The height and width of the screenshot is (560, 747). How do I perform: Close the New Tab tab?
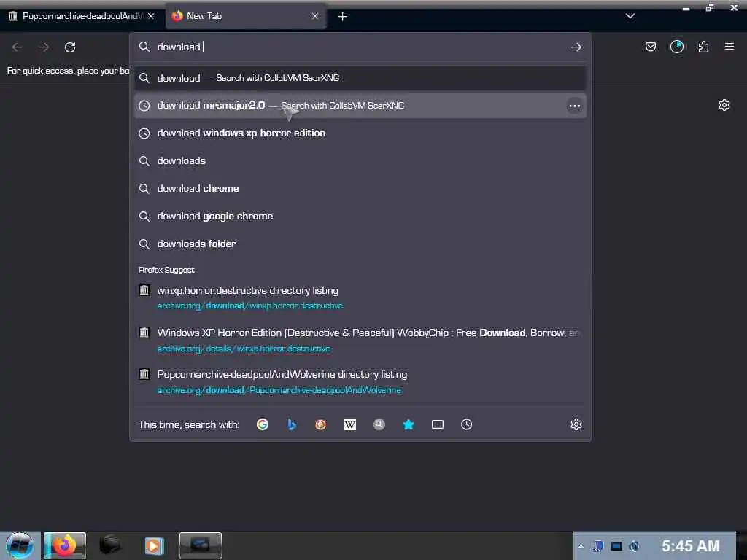[315, 16]
